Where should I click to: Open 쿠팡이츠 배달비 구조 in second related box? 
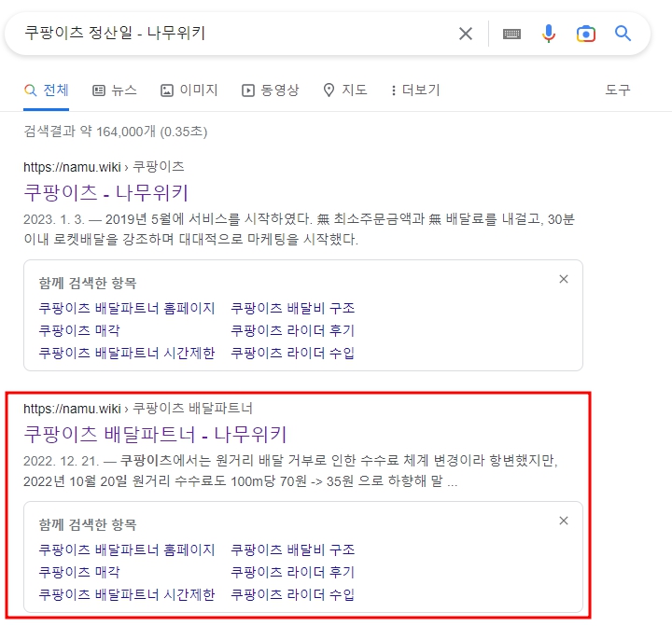coord(293,549)
